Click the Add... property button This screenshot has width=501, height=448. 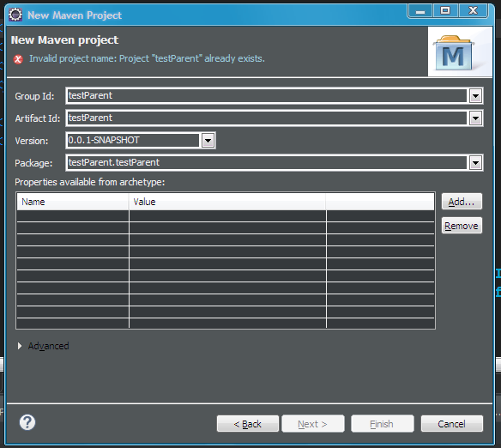coord(462,202)
